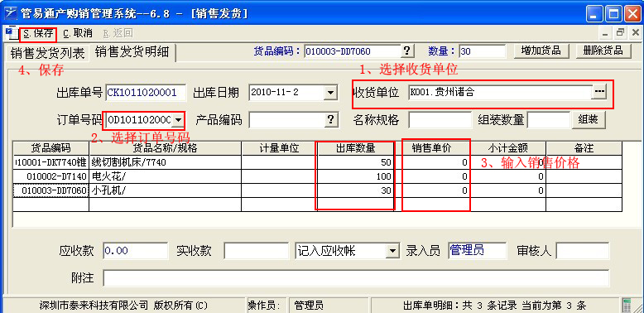Select the row cell 小孔机/
This screenshot has height=313, width=644.
point(165,190)
